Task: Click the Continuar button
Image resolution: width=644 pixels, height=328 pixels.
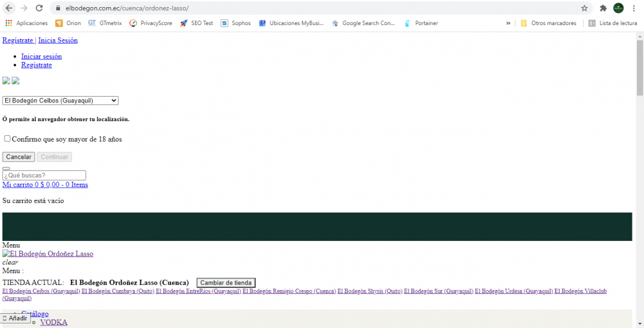Action: coord(54,157)
